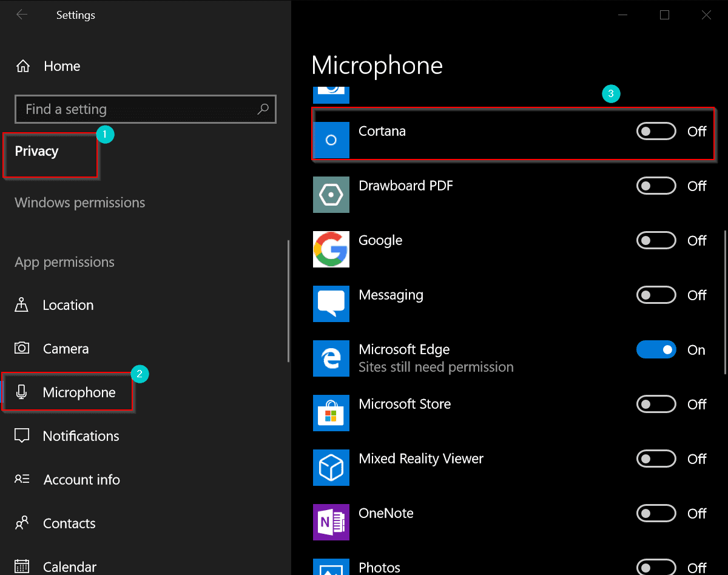Click 'Sites still need permission' text
Image resolution: width=728 pixels, height=575 pixels.
coord(436,367)
